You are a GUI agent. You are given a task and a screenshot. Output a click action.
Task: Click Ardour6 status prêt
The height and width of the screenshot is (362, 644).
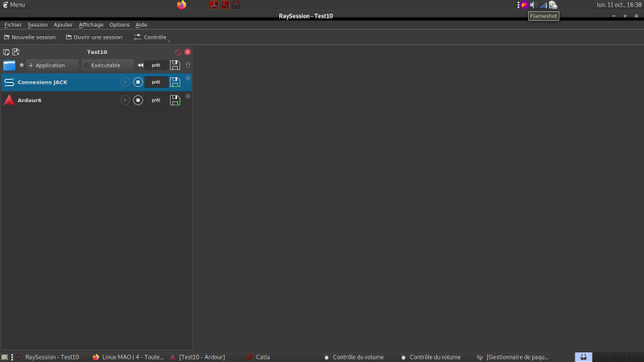[x=156, y=100]
